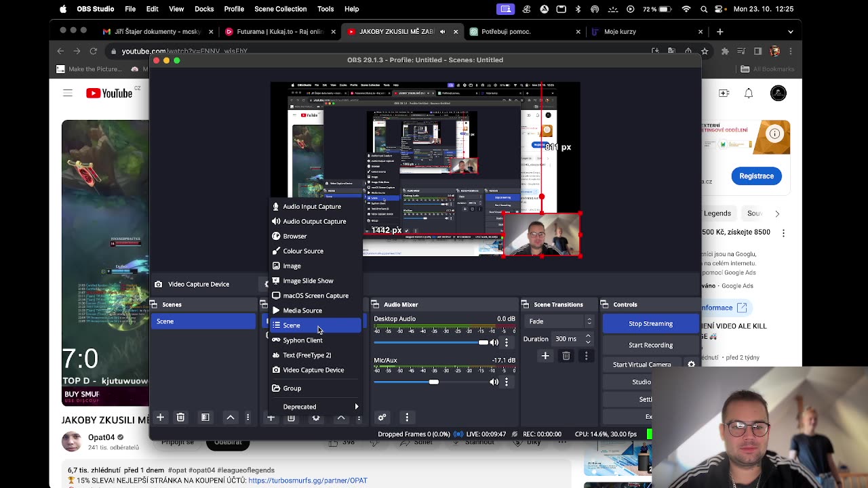Open virtual camera settings gear
The image size is (868, 488).
click(691, 365)
